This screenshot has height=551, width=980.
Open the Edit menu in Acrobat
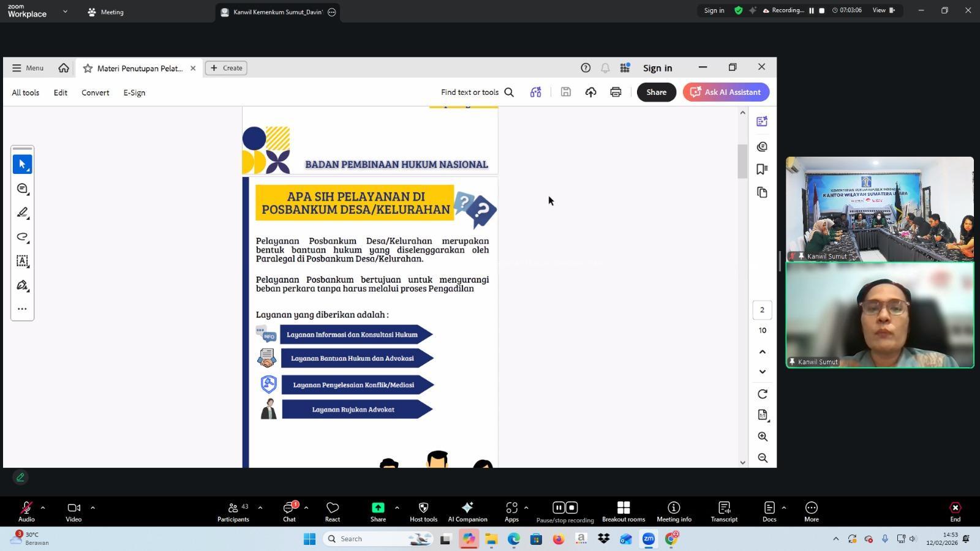(60, 92)
